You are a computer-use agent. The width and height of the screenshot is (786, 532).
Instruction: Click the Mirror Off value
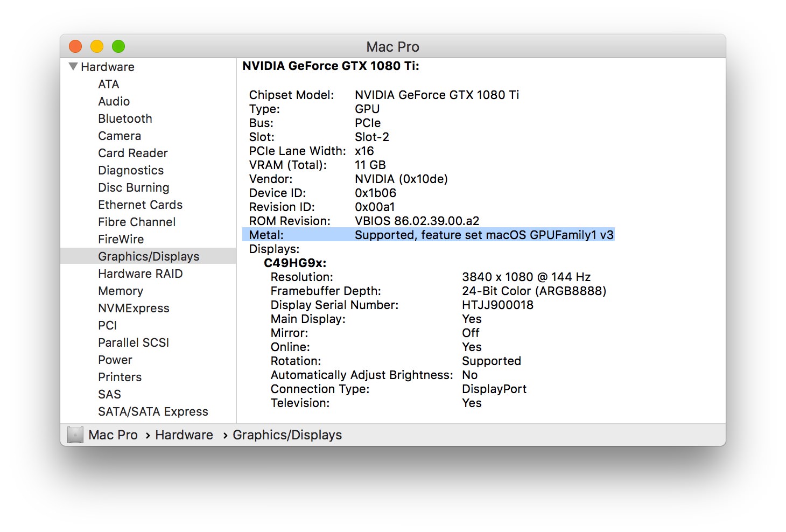[471, 333]
